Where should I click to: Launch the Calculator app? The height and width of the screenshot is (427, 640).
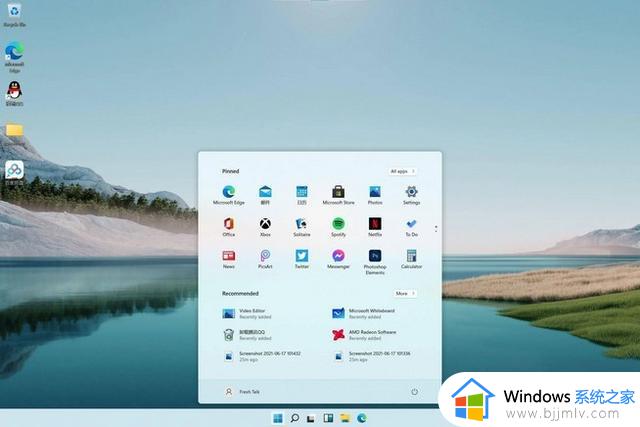point(411,259)
